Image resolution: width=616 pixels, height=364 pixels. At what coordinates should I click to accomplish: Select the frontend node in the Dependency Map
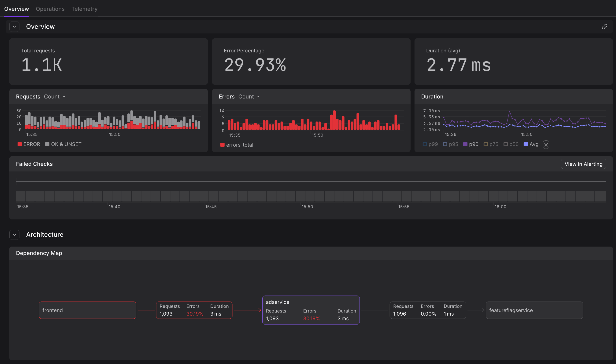pos(87,310)
